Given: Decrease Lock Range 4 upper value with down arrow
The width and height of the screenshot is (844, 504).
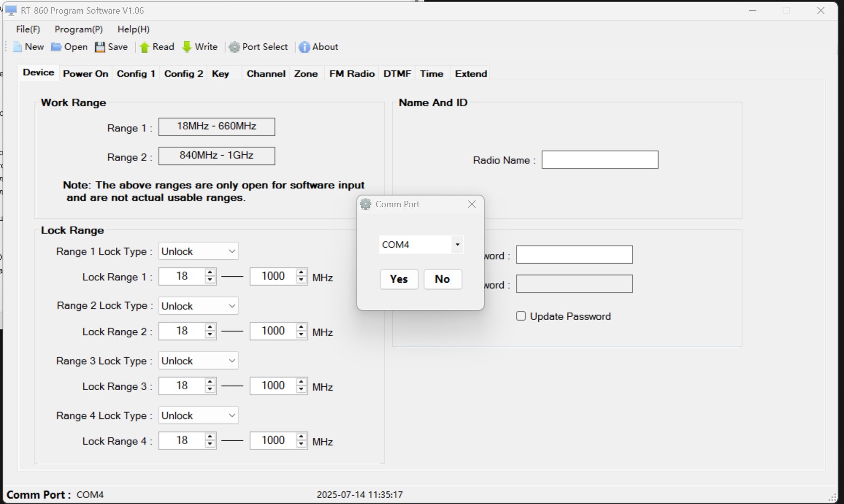Looking at the screenshot, I should tap(301, 444).
